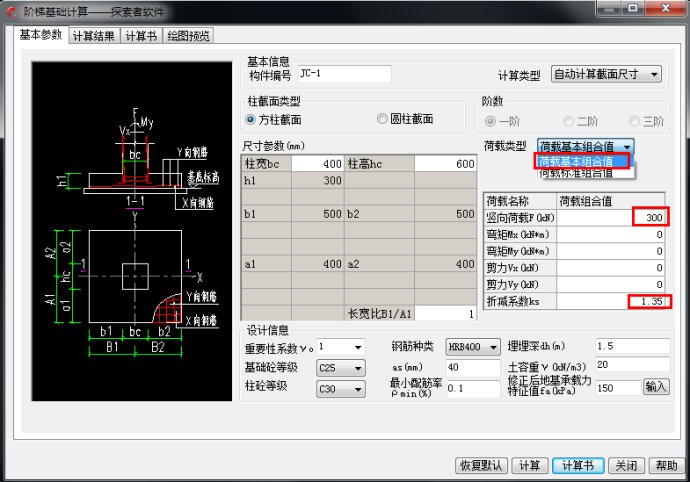The height and width of the screenshot is (482, 690).
Task: Choose 荷载基本组合值 from the list
Action: (x=582, y=161)
